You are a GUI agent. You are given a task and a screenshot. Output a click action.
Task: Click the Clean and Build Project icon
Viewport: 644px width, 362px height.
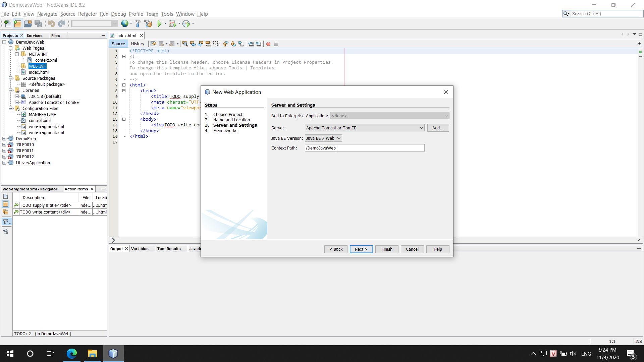point(148,24)
